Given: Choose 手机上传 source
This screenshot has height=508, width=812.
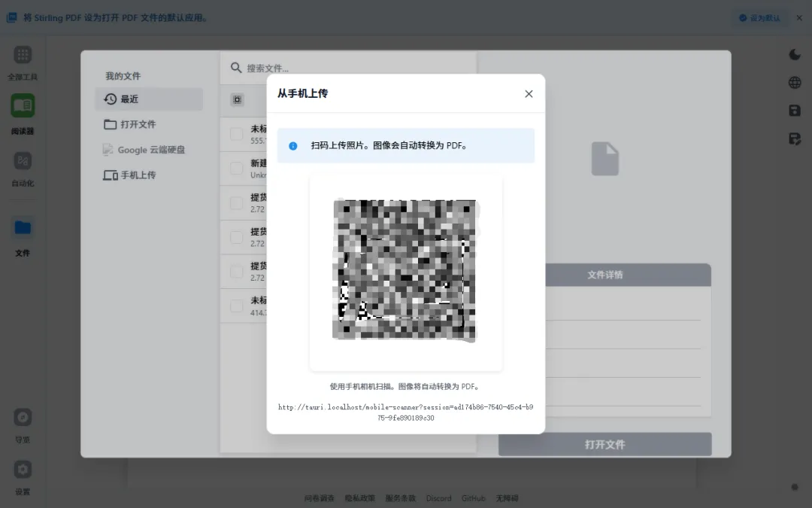Looking at the screenshot, I should tap(149, 175).
